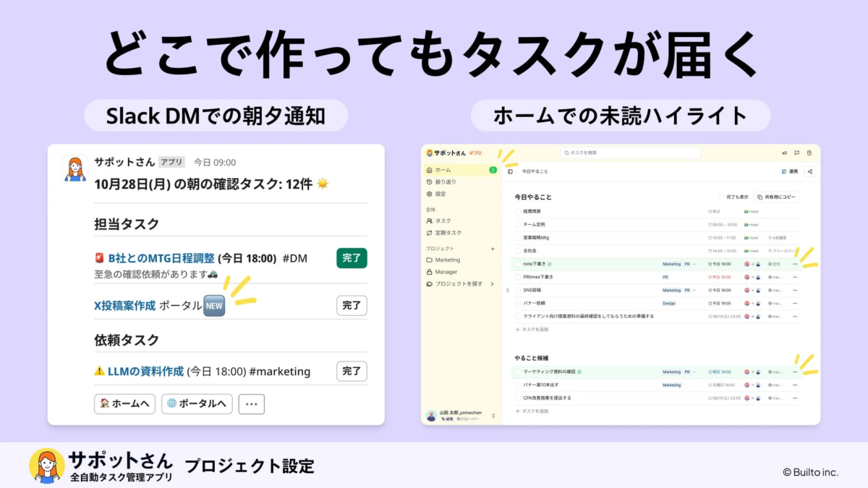Click the タスク people icon under 全体
This screenshot has width=868, height=488.
click(430, 221)
